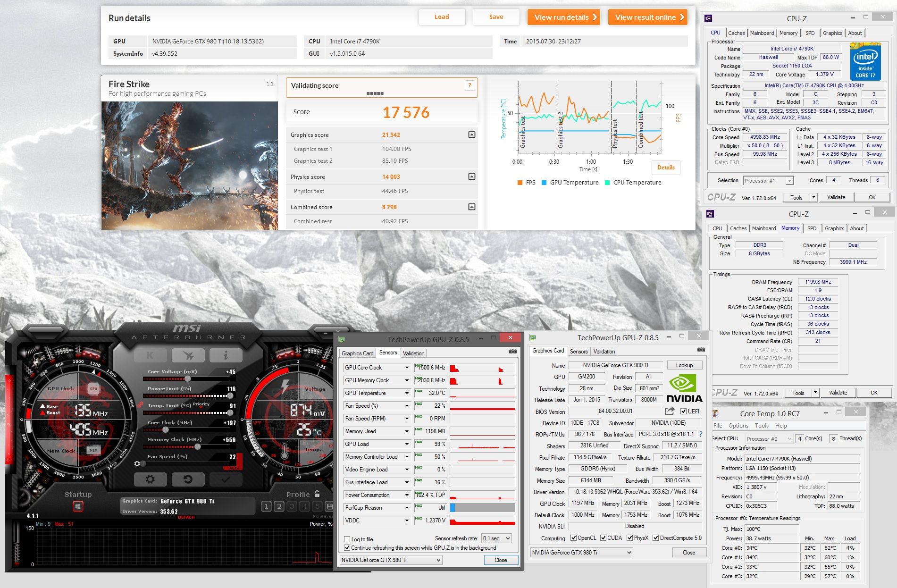Click the Afterburner save profile floppy icon
The height and width of the screenshot is (588, 897).
[x=329, y=506]
